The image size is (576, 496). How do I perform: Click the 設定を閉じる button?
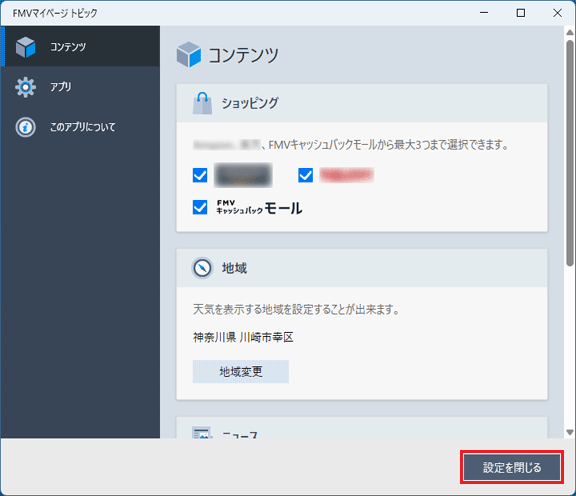tap(512, 467)
